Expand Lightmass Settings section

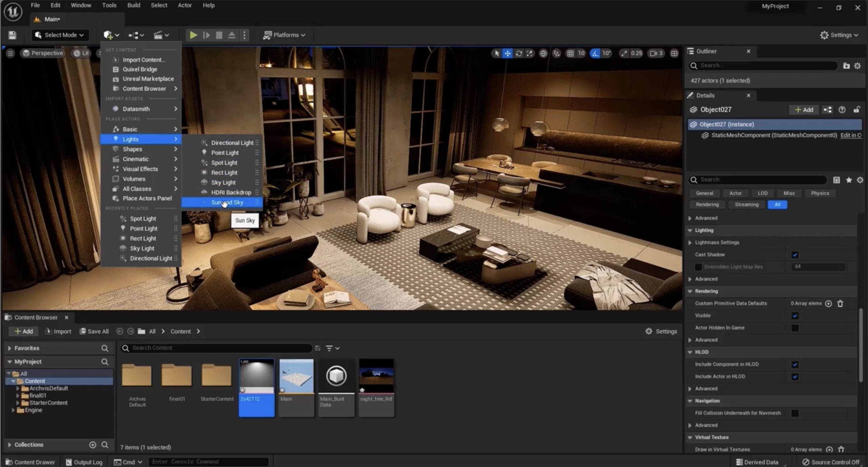pyautogui.click(x=690, y=243)
